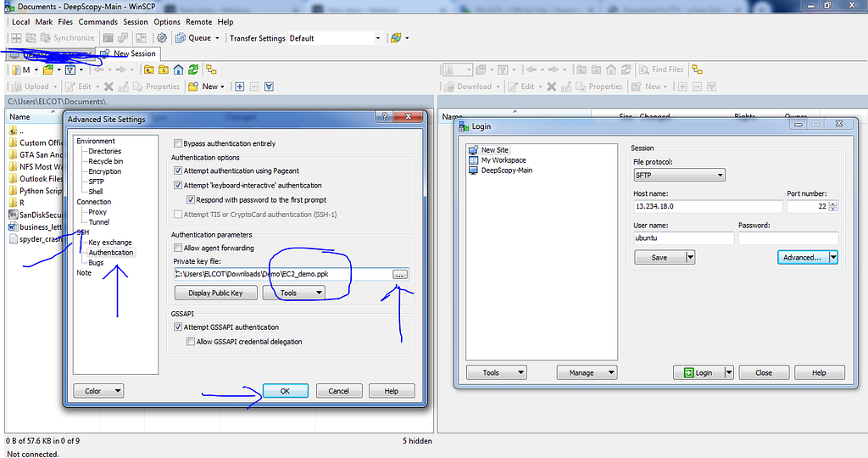Click Cancel in Advanced Site Settings
Viewport: 868px width, 458px height.
coord(339,390)
